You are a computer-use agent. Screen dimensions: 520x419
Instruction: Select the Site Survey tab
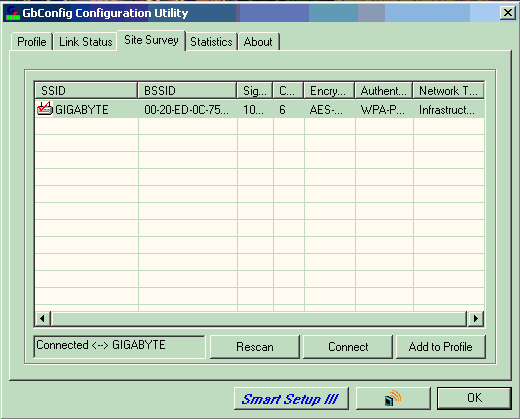tap(151, 40)
